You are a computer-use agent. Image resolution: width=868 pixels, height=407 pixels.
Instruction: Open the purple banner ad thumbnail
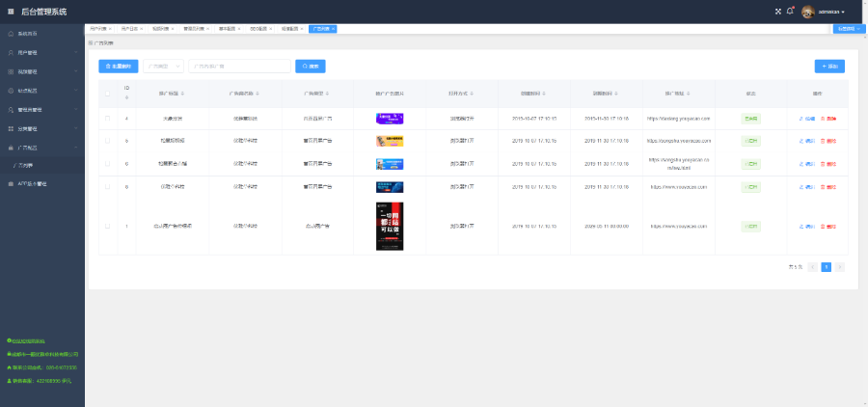[390, 119]
